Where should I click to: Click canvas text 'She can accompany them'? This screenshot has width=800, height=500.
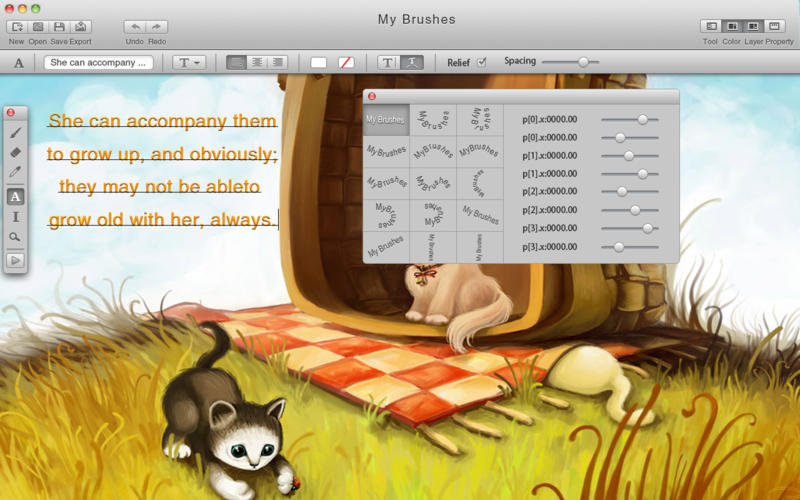(x=162, y=121)
